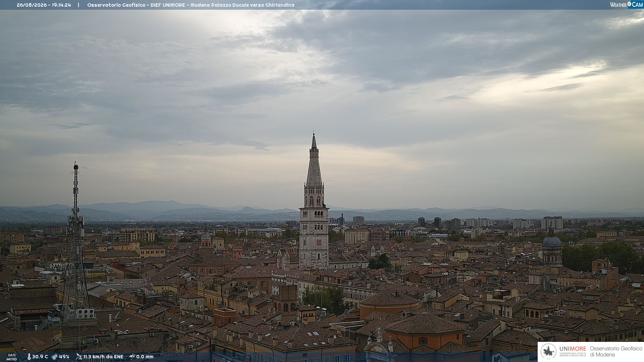Click the thermometer temperature icon
The width and height of the screenshot is (644, 362).
pyautogui.click(x=29, y=357)
